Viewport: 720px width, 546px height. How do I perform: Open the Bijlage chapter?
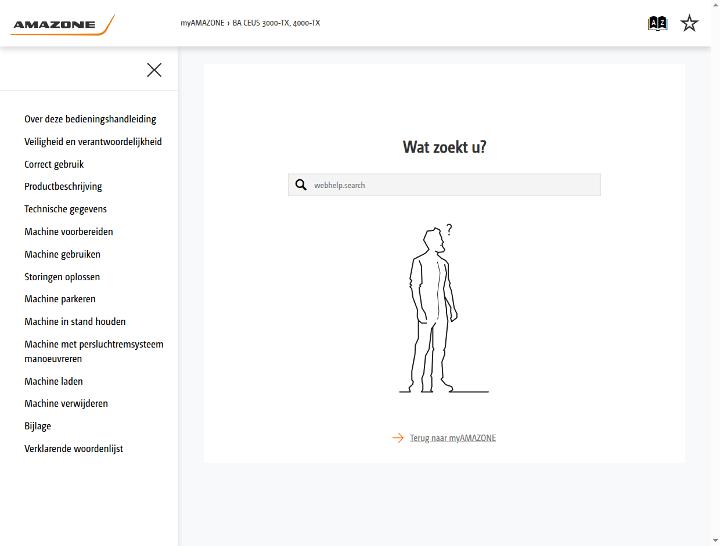tap(38, 426)
